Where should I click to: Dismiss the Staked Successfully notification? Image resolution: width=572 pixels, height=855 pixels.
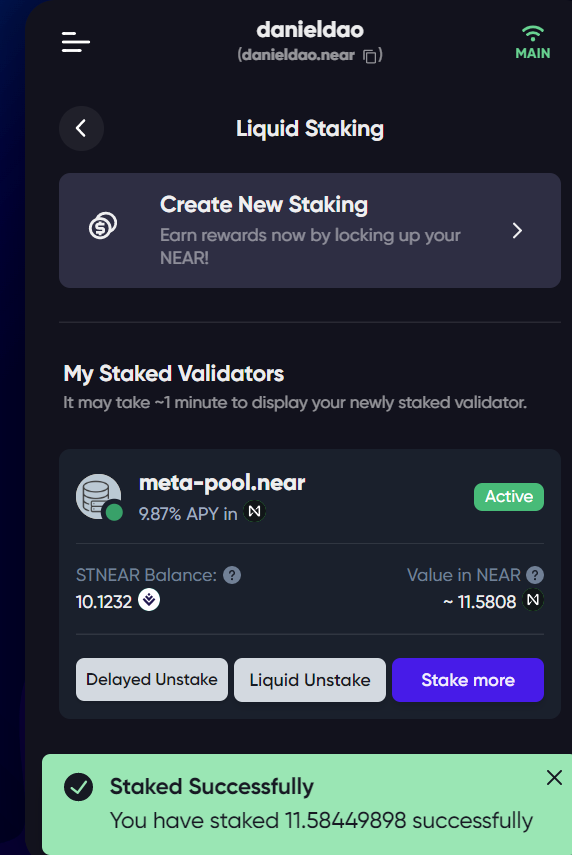tap(554, 778)
